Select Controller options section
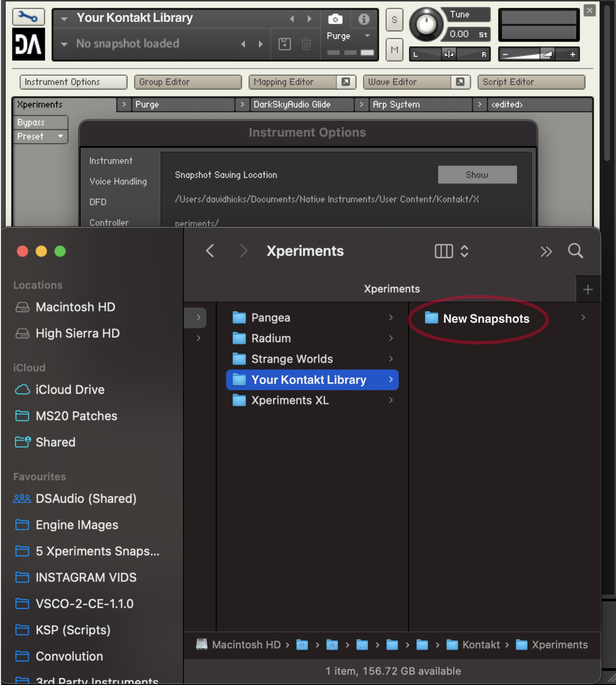The width and height of the screenshot is (616, 685). click(109, 223)
